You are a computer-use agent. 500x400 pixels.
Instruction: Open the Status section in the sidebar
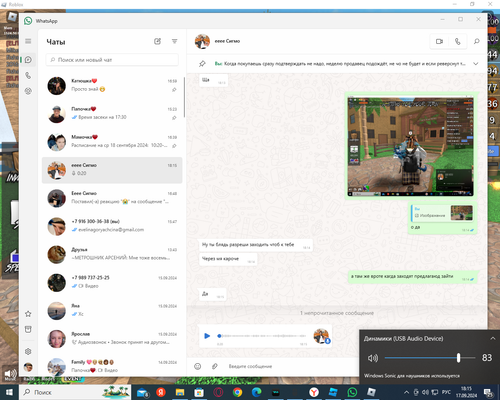coord(28,91)
